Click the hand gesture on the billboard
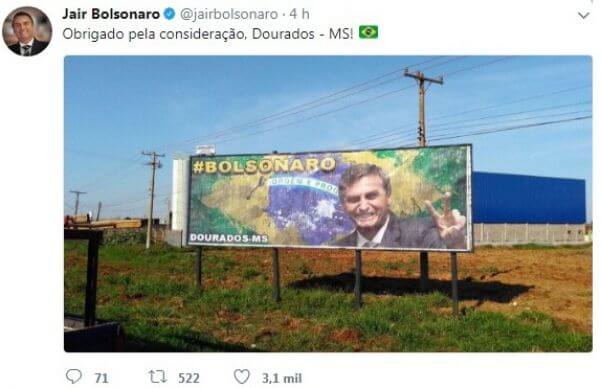This screenshot has height=388, width=601. [447, 217]
